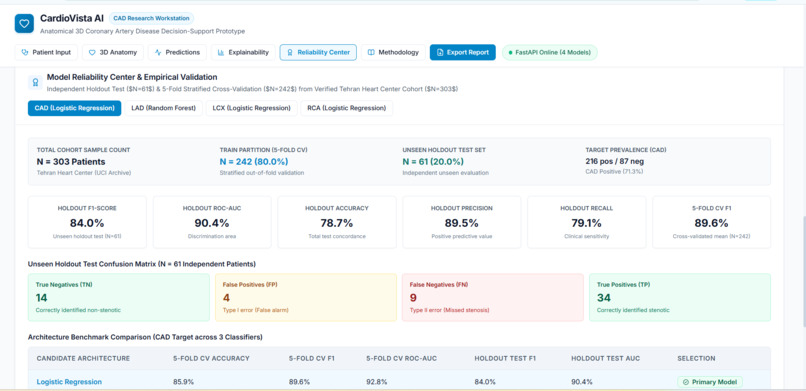This screenshot has width=806, height=391.
Task: Click the Logistic Regression architecture link
Action: (x=69, y=382)
